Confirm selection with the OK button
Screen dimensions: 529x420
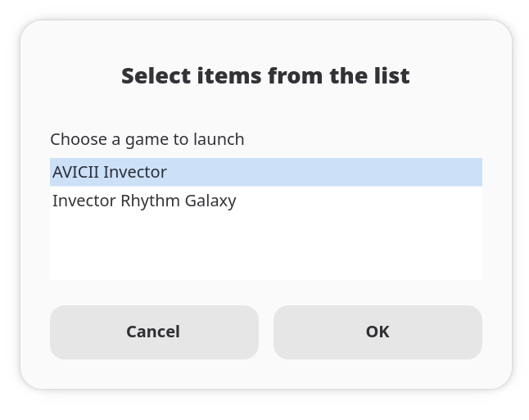point(378,332)
